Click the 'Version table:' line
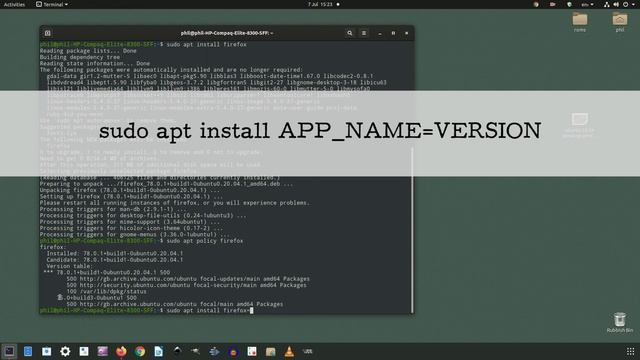 68,266
